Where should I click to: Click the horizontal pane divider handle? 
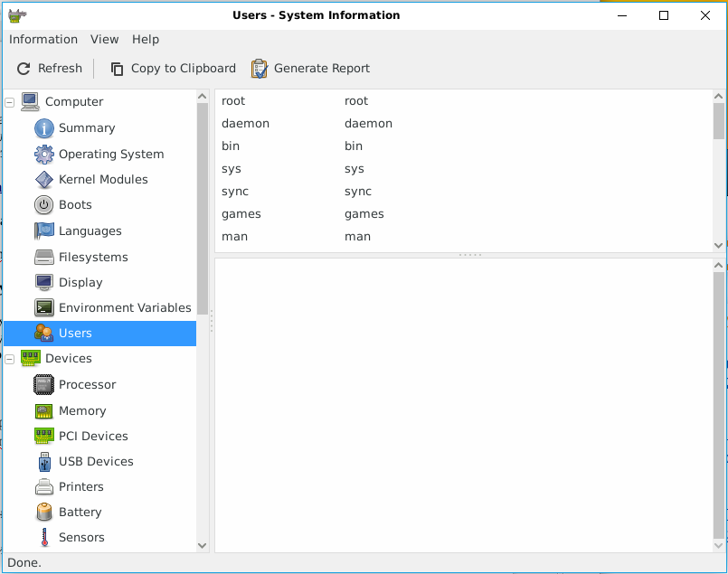coord(470,255)
